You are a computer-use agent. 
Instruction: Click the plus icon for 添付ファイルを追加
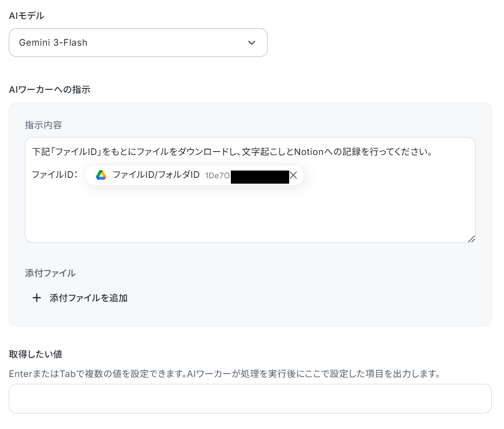click(36, 298)
